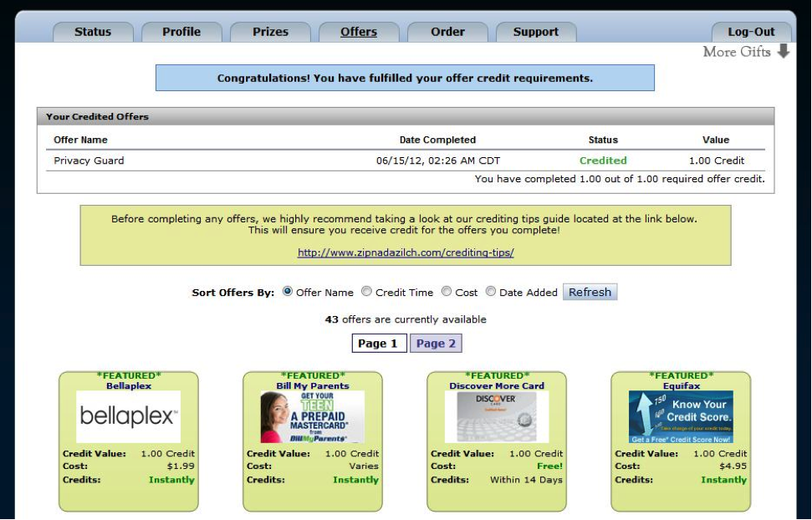This screenshot has height=520, width=812.
Task: Click the Bill My Parents title
Action: tap(313, 386)
